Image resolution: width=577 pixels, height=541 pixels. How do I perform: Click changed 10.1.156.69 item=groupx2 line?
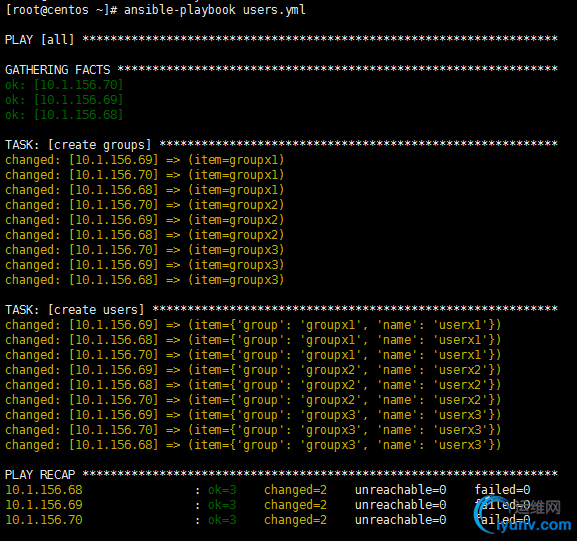(x=145, y=220)
